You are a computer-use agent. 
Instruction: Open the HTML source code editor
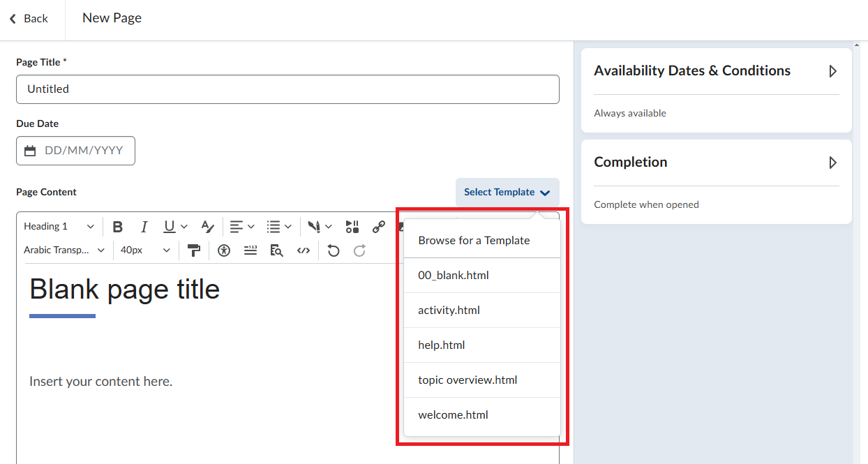click(x=304, y=250)
